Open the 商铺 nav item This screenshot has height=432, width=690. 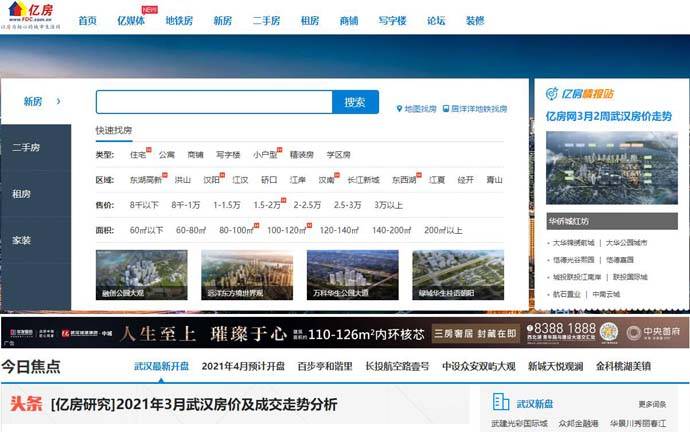click(349, 21)
